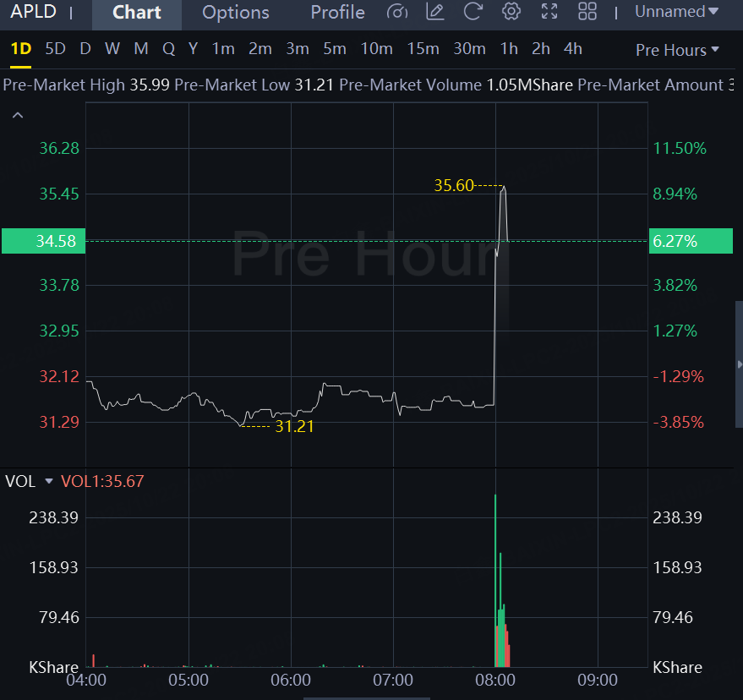Viewport: 743px width, 700px height.
Task: Open the multi-chart grid layout icon
Action: click(x=587, y=11)
